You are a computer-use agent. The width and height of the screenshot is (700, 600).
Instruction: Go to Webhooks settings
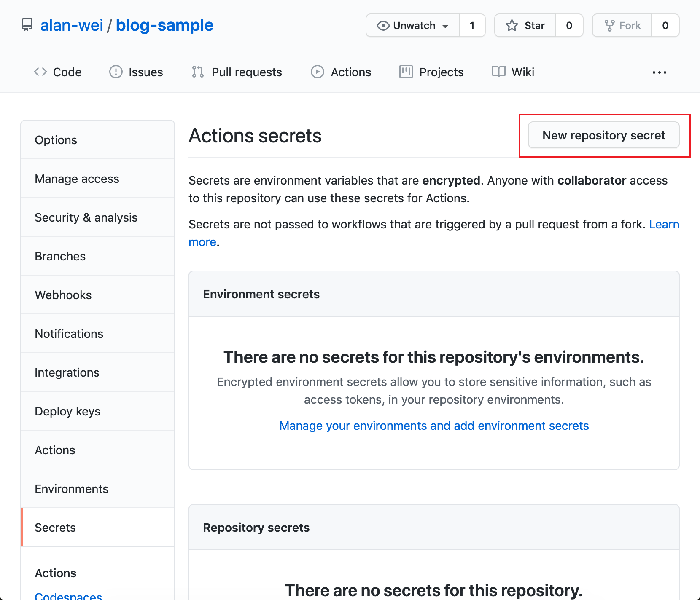(x=98, y=295)
